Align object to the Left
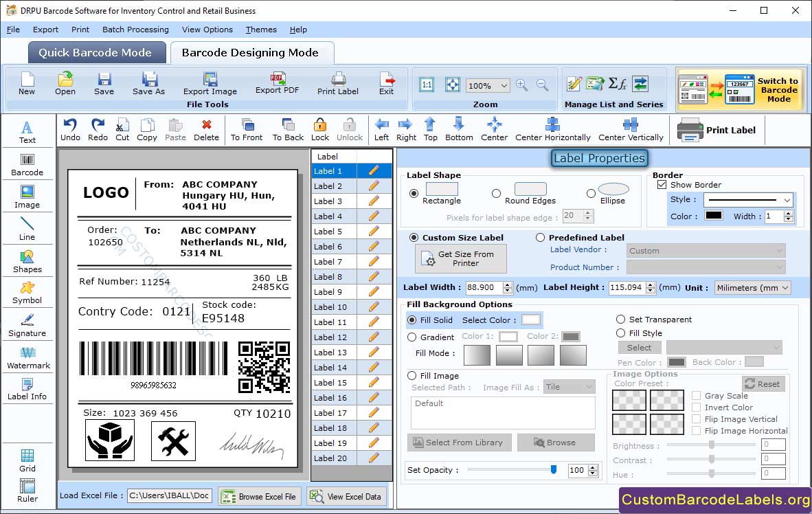812x514 pixels. [382, 130]
